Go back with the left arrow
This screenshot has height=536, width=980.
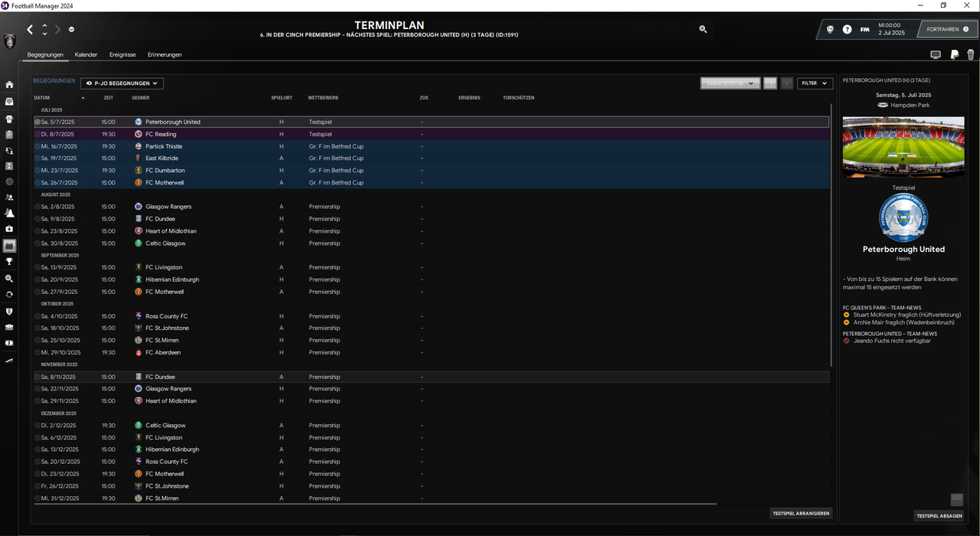tap(30, 30)
